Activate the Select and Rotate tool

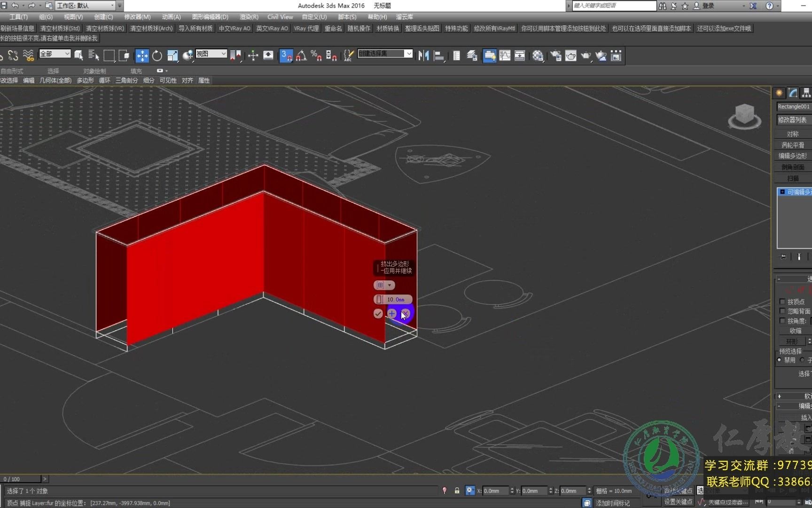(157, 56)
